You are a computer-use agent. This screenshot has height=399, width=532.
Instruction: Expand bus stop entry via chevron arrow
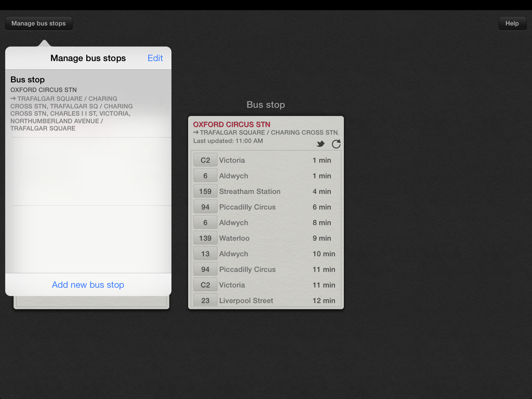tap(161, 103)
